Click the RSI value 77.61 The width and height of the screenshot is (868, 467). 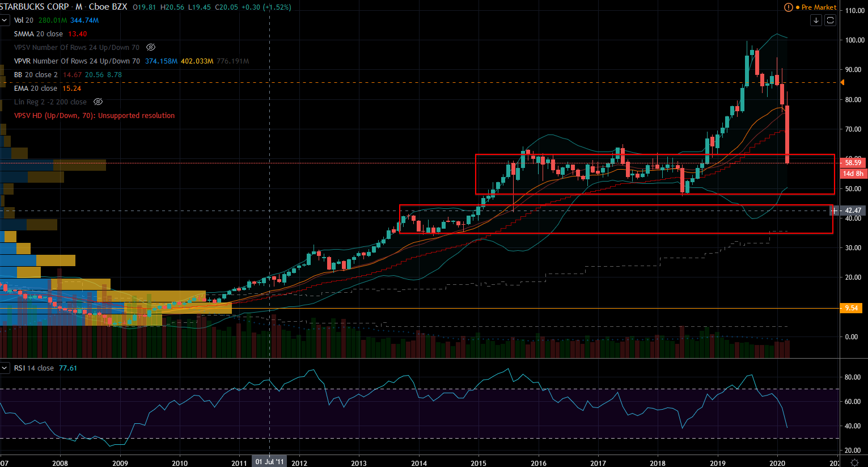click(x=68, y=368)
